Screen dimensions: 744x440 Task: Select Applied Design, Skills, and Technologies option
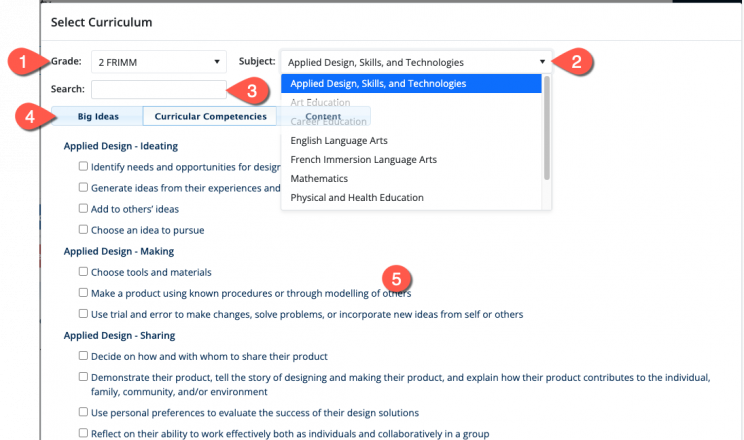[411, 84]
